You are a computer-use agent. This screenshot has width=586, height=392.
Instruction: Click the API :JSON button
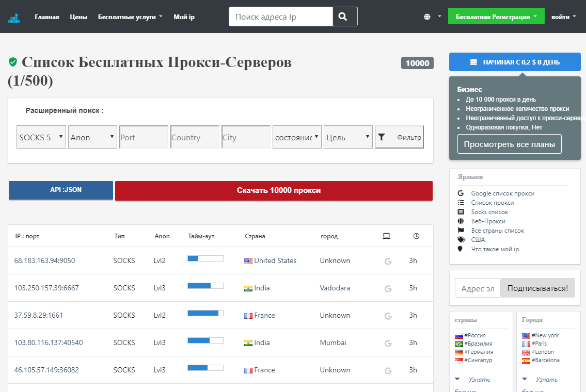tap(61, 190)
